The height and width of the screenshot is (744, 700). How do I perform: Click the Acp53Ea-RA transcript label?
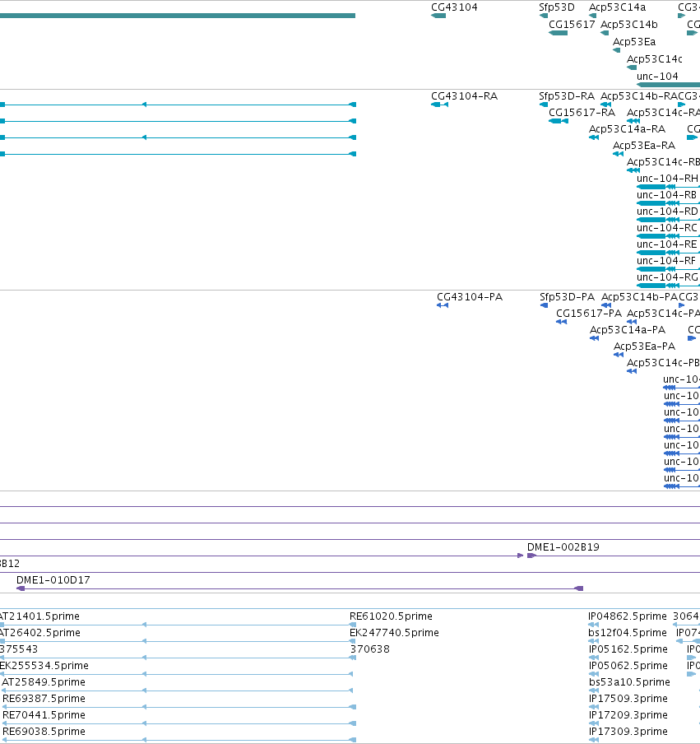643,145
